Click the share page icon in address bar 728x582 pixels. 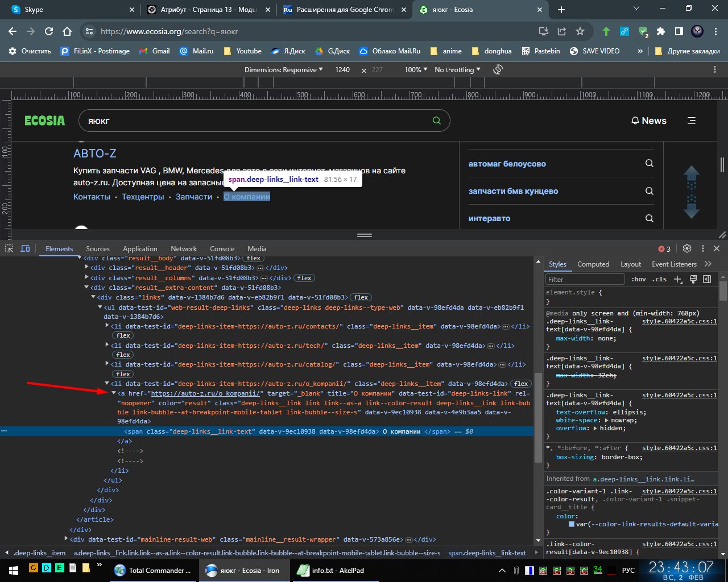pos(562,31)
